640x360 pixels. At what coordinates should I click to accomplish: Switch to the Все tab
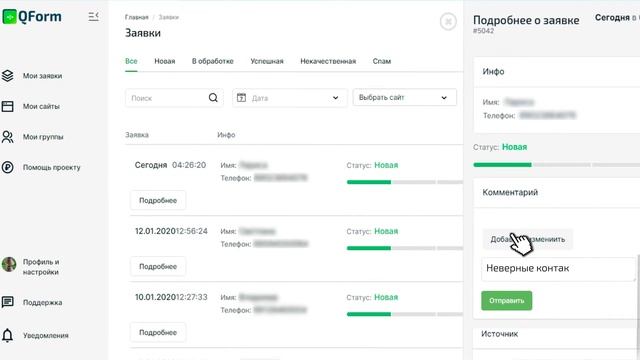coord(131,61)
